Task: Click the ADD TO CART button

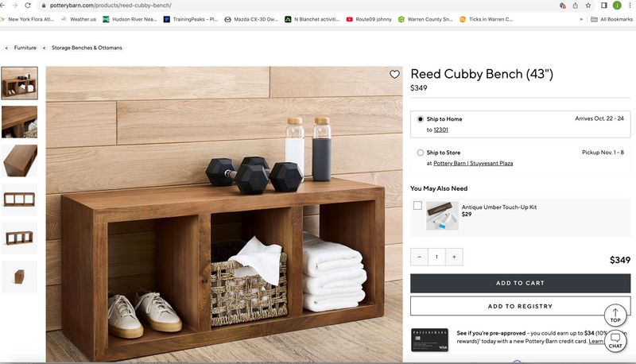Action: click(520, 284)
